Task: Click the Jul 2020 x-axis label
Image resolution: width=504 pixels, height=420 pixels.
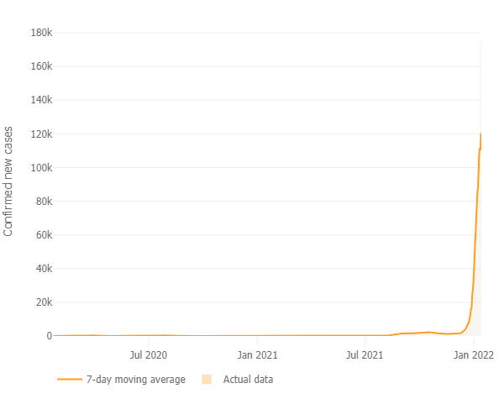Action: (149, 355)
